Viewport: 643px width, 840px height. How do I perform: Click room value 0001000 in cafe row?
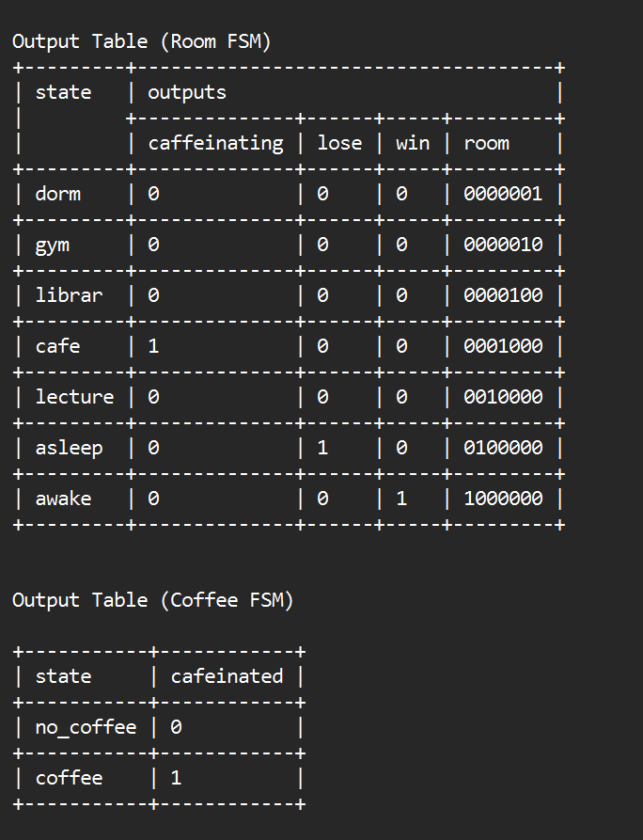tap(503, 346)
